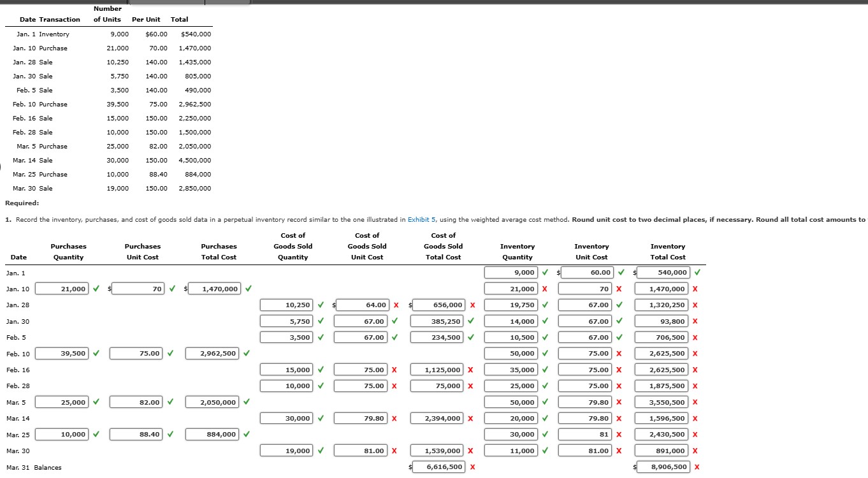The height and width of the screenshot is (478, 868).
Task: Click '88.40' per unit for Mar. 25 Purchase
Action: [x=158, y=175]
